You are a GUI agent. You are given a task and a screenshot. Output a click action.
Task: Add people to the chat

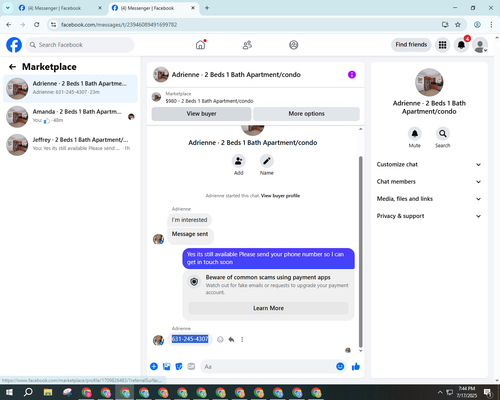point(239,161)
